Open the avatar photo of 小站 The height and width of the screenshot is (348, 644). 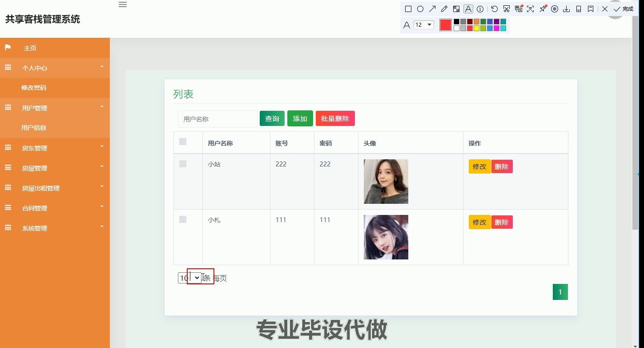pyautogui.click(x=386, y=182)
